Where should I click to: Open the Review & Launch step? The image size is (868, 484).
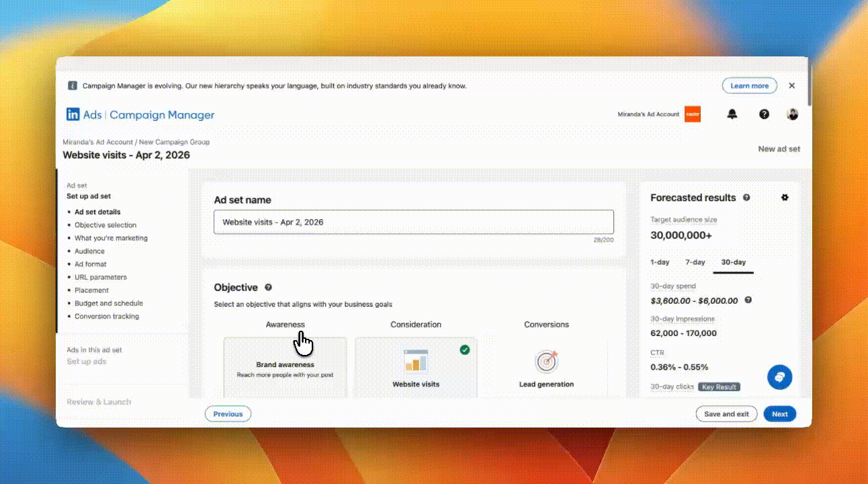pyautogui.click(x=99, y=402)
